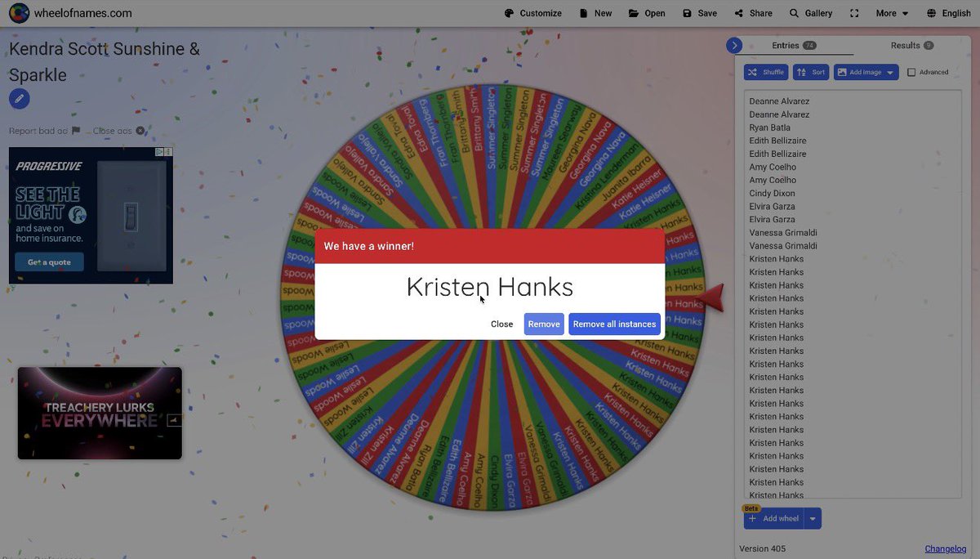Viewport: 980px width, 559px height.
Task: Share the wheel
Action: coord(753,13)
